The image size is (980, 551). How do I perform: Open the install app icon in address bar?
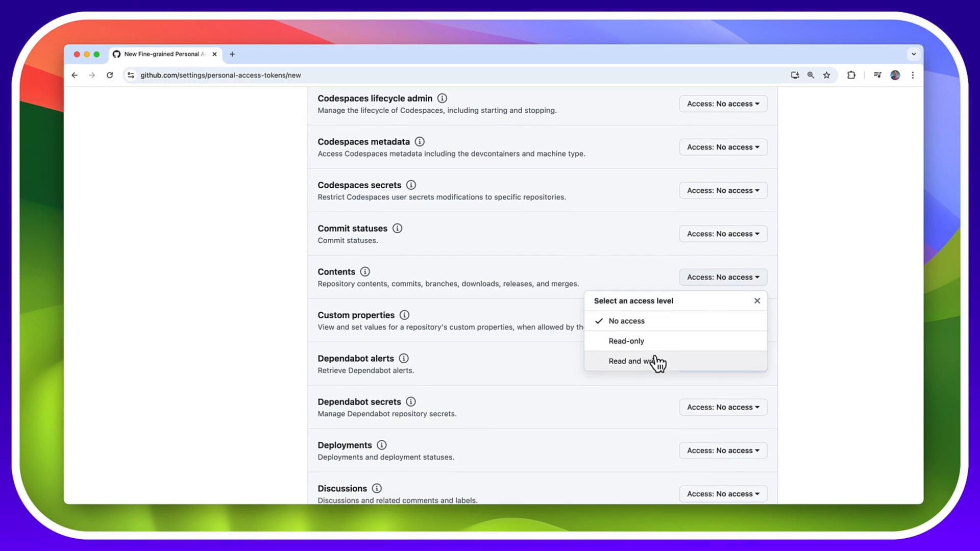tap(795, 75)
